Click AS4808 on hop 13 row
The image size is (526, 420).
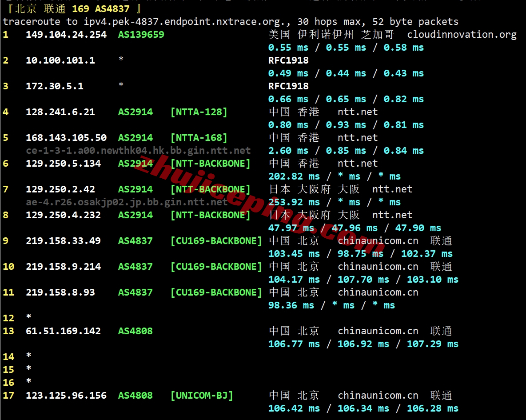pyautogui.click(x=135, y=331)
